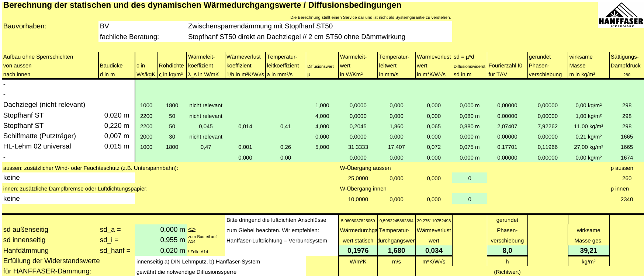Select mass value '27,00 kg/m²'
Image resolution: width=644 pixels, height=276 pixels.
588,147
